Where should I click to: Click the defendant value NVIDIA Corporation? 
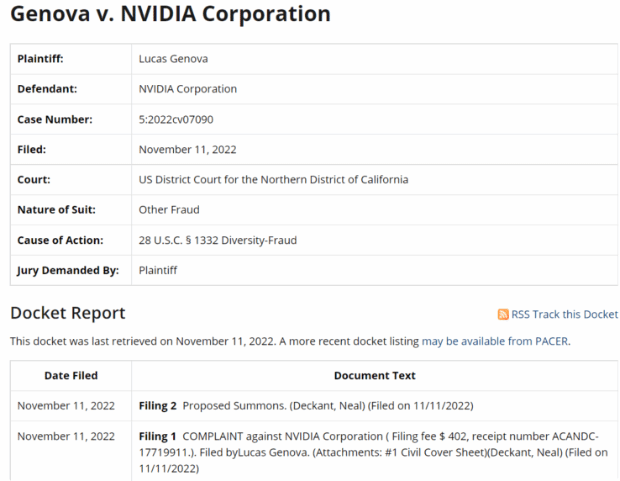[x=188, y=89]
